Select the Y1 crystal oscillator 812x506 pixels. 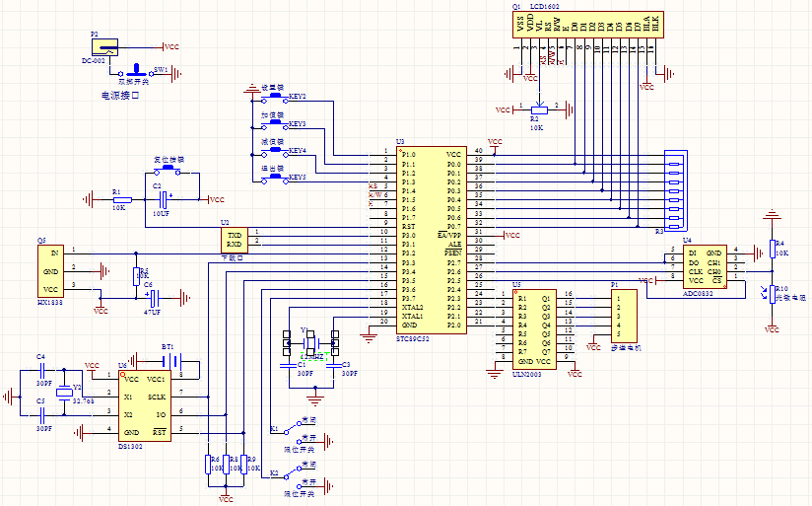point(310,342)
